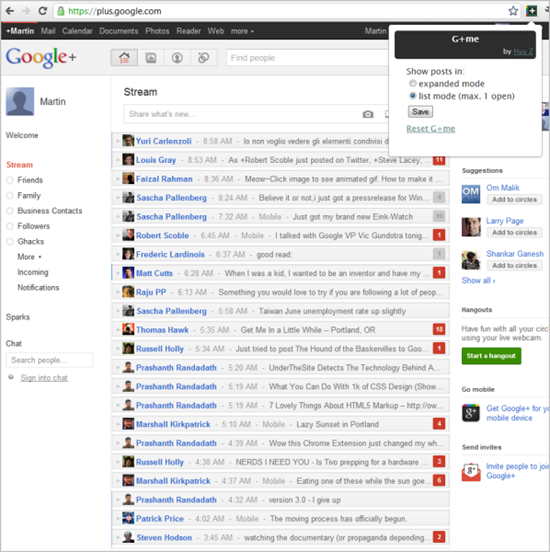This screenshot has height=552, width=550.
Task: Click the Google+ mobile app icon
Action: point(471,413)
